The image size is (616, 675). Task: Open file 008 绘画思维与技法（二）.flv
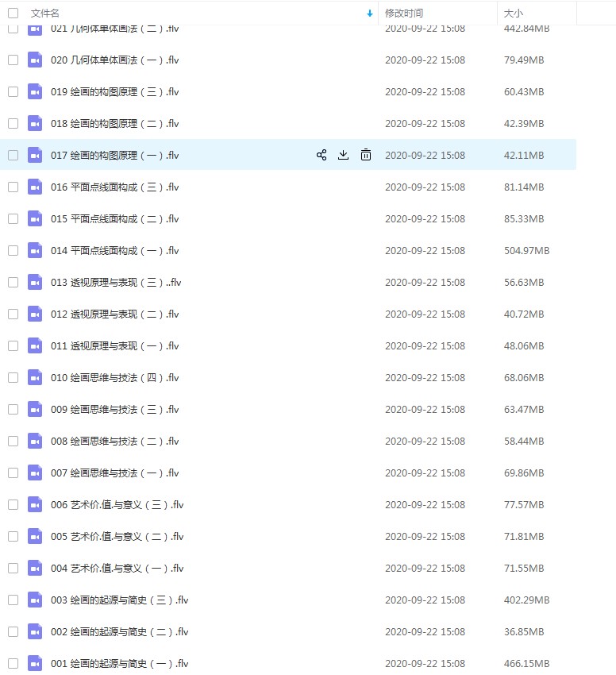click(114, 442)
